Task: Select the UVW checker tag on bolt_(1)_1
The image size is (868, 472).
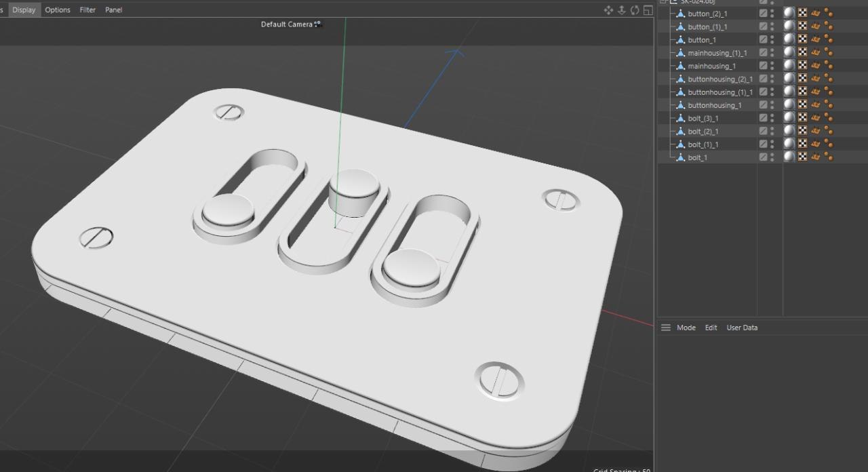Action: click(802, 144)
